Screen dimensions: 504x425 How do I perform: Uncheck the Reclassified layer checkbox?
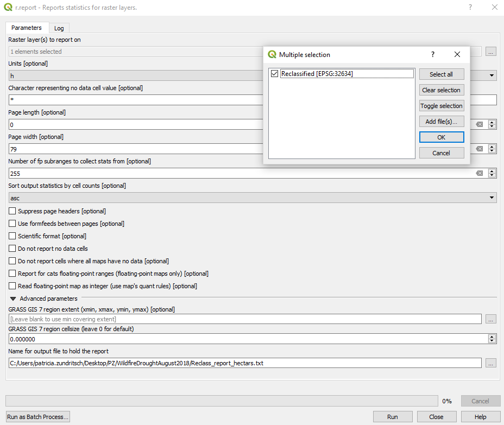[275, 74]
